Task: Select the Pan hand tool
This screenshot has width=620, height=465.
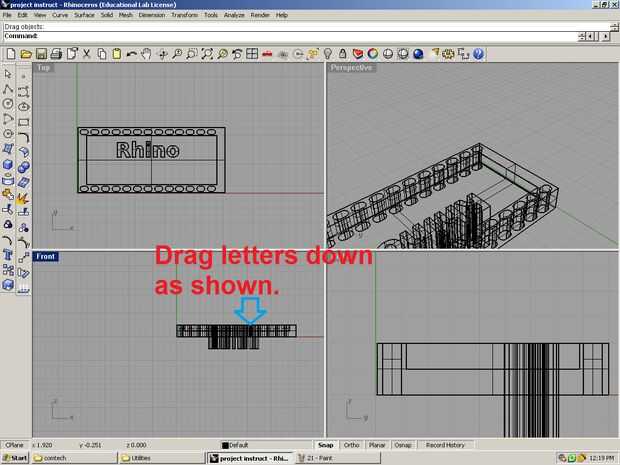Action: click(x=147, y=54)
